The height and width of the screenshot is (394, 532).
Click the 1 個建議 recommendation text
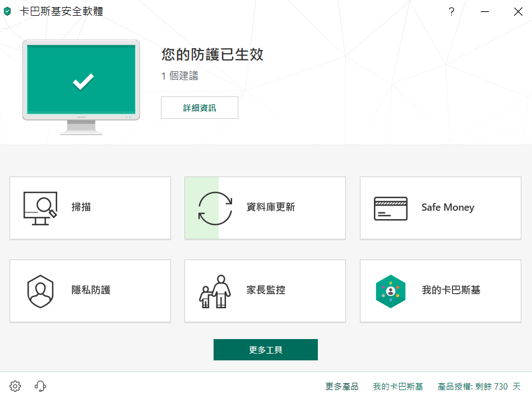coord(180,76)
